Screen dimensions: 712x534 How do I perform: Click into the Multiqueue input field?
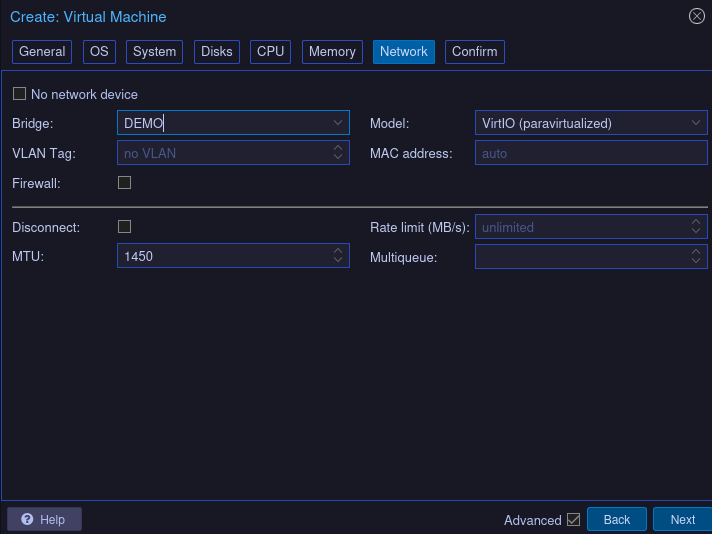point(580,256)
